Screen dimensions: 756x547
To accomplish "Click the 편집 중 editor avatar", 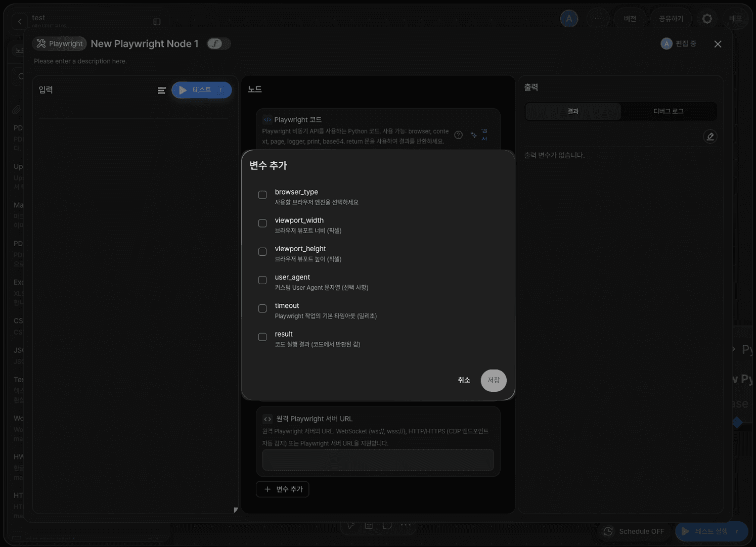I will [x=666, y=44].
